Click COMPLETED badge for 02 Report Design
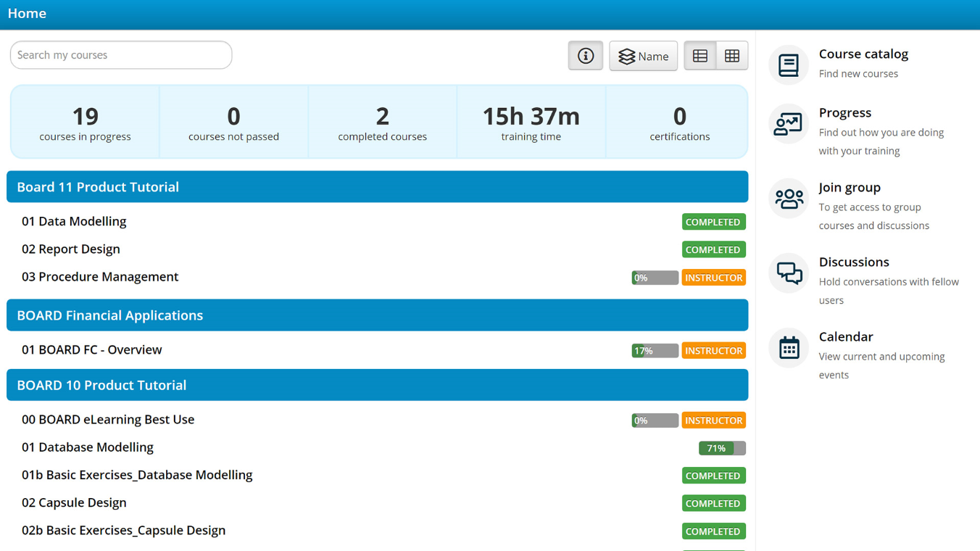Screen dimensions: 980x551 [714, 249]
